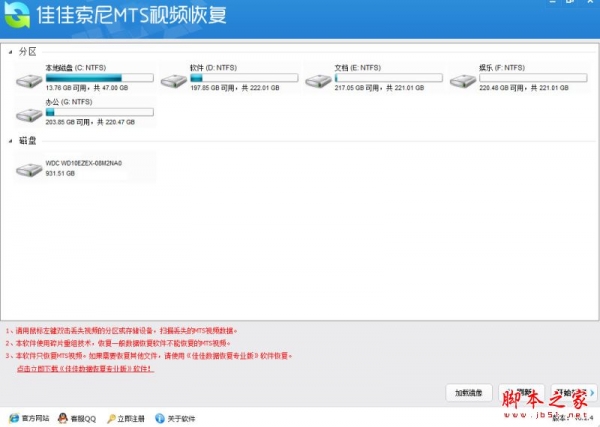Click the C: drive usage bar

[99, 78]
